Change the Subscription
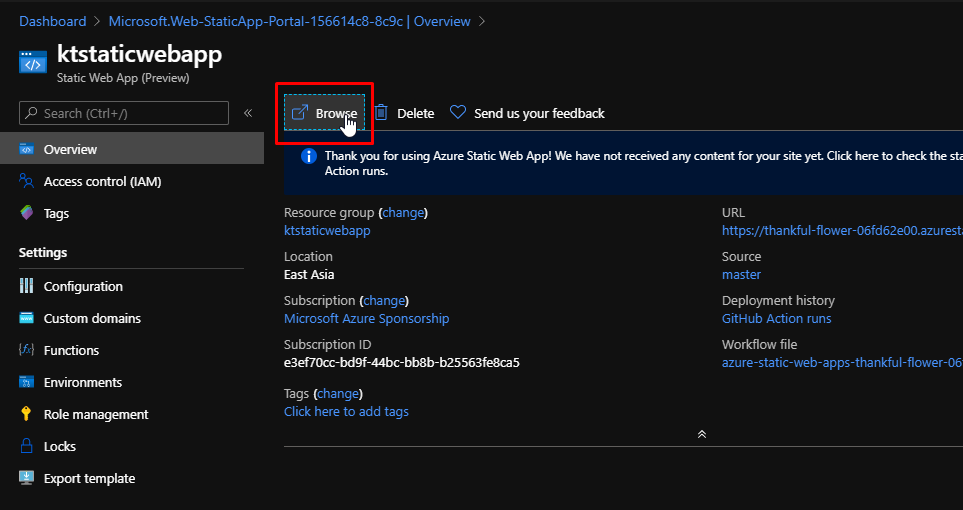963x510 pixels. click(384, 300)
